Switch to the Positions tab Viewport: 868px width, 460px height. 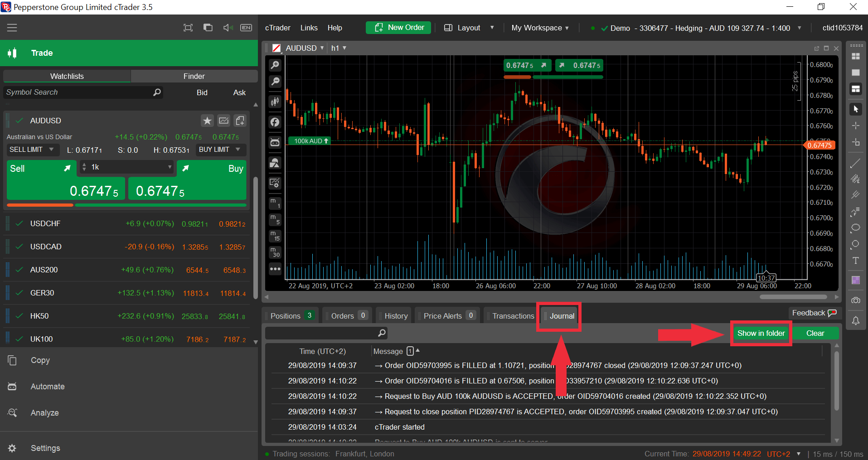click(x=291, y=316)
